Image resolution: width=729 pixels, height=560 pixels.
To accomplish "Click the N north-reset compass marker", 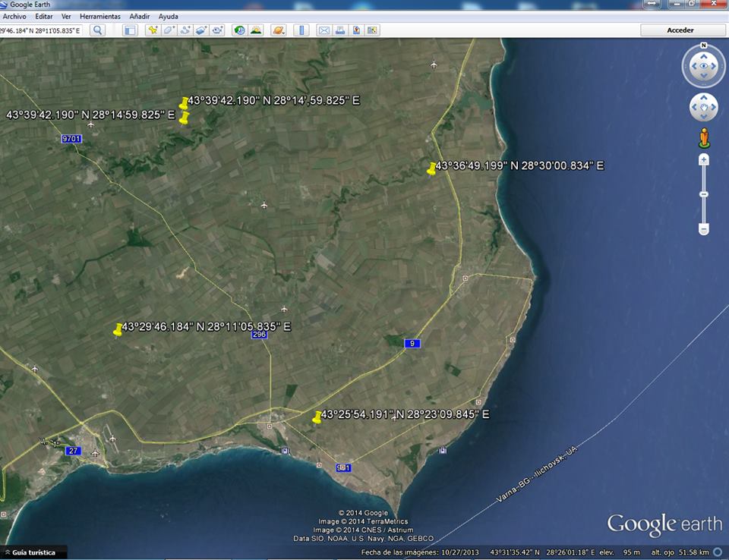I will 704,46.
